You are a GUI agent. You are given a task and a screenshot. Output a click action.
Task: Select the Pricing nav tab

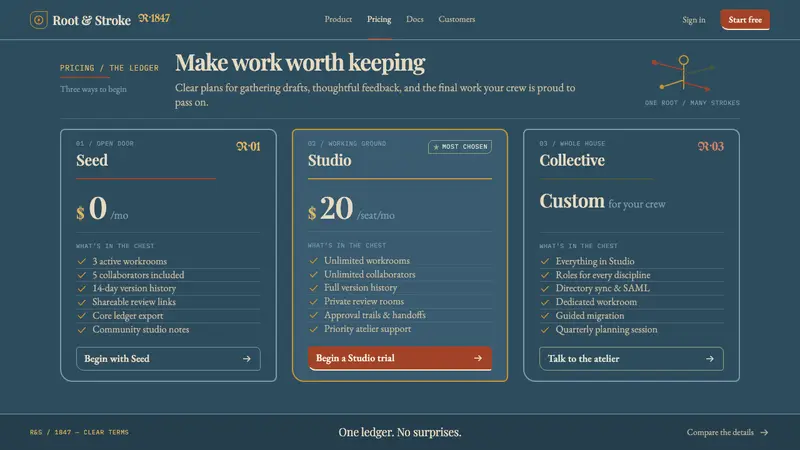379,19
